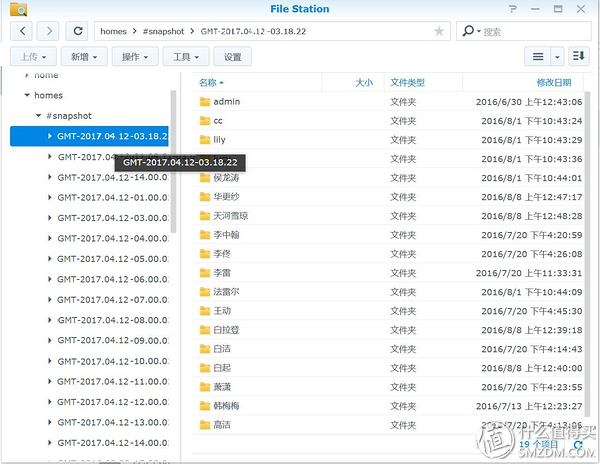600x464 pixels.
Task: Collapse the homes tree node
Action: (x=27, y=95)
